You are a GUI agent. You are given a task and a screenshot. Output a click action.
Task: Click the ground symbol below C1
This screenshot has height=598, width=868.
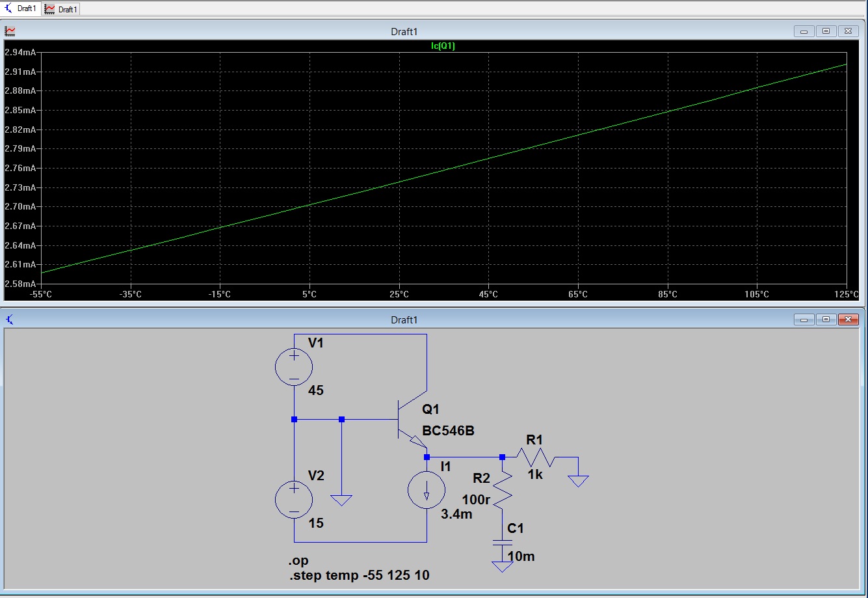[x=502, y=567]
